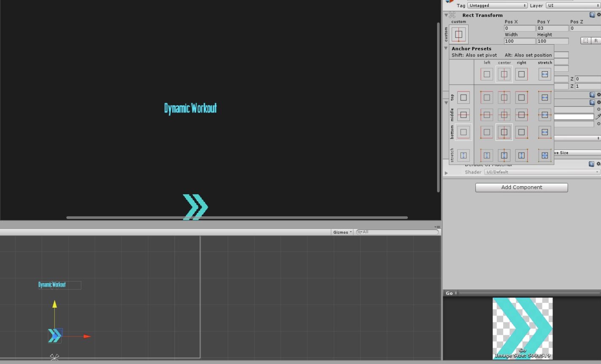Choose the bottom-center anchor preset
Image resolution: width=601 pixels, height=364 pixels.
[504, 132]
